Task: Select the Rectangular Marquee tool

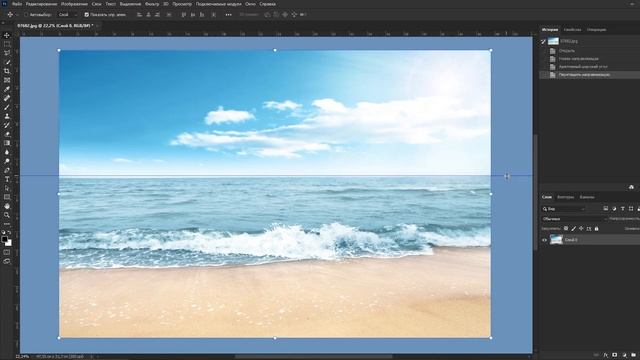Action: 7,44
